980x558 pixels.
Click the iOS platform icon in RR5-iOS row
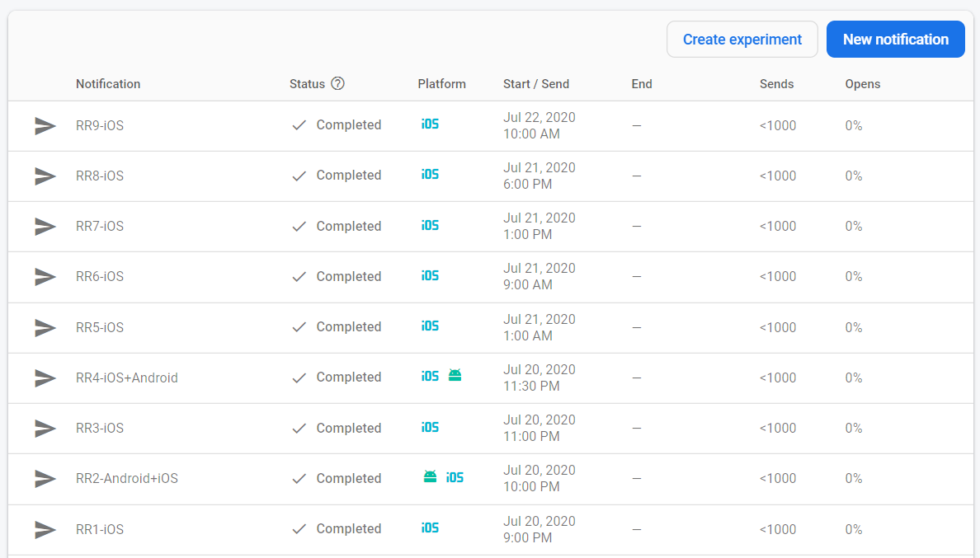430,326
